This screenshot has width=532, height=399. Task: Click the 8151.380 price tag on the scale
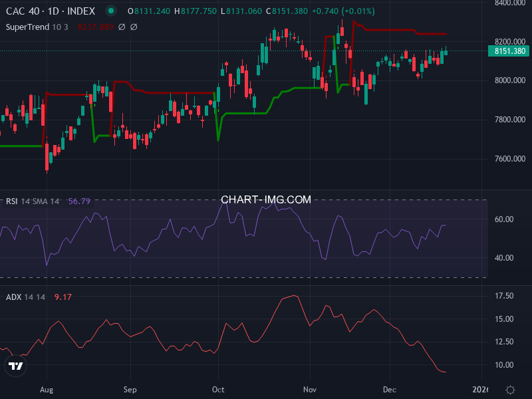pyautogui.click(x=509, y=51)
